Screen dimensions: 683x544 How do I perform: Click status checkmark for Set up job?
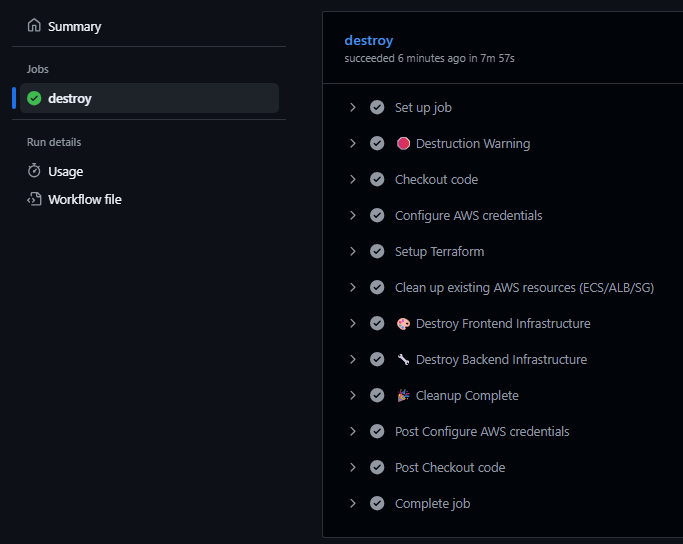pos(377,107)
